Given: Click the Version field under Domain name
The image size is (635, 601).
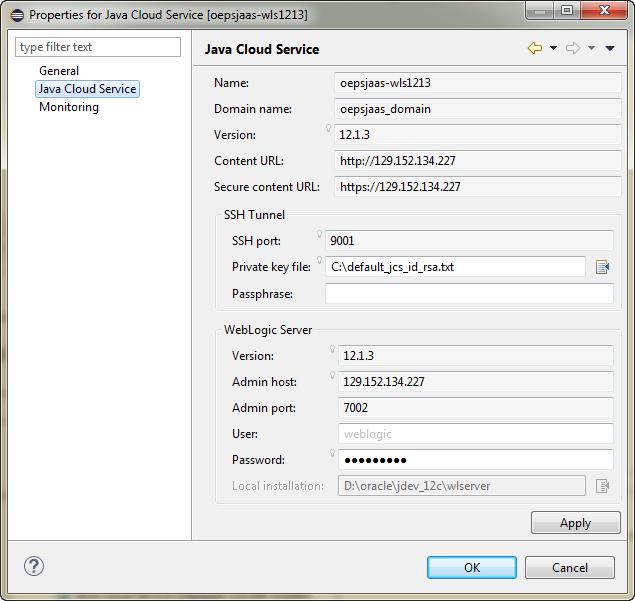Looking at the screenshot, I should [478, 134].
